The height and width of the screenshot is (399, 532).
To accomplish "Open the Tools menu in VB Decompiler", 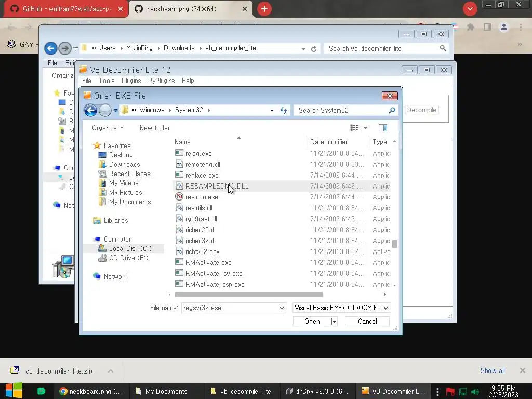I will click(107, 81).
